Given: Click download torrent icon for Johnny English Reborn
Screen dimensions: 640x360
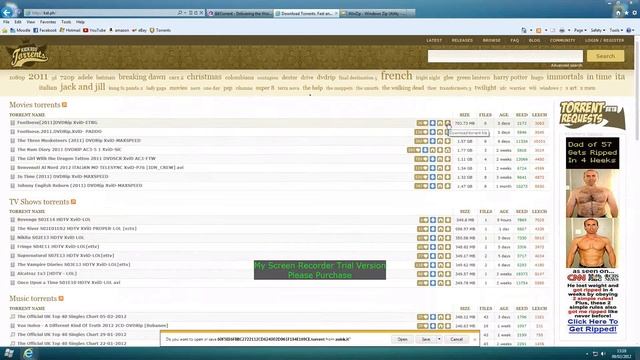Looking at the screenshot, I should tap(448, 186).
